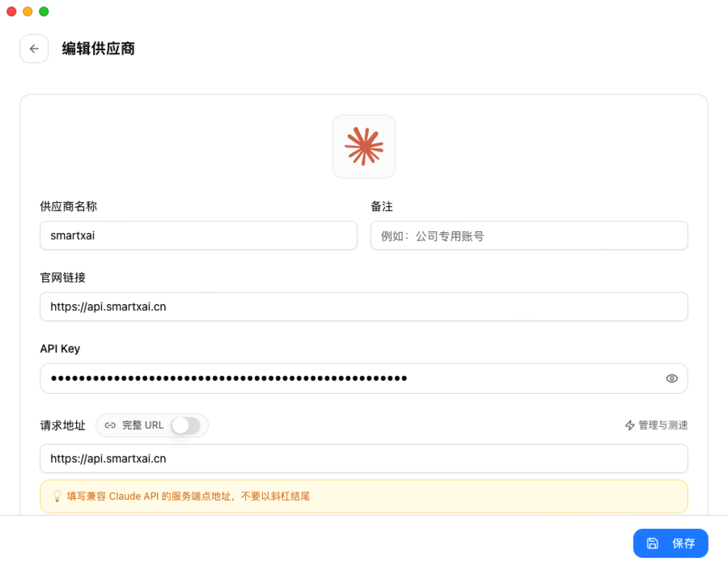Focus the 备注 input field

[529, 235]
